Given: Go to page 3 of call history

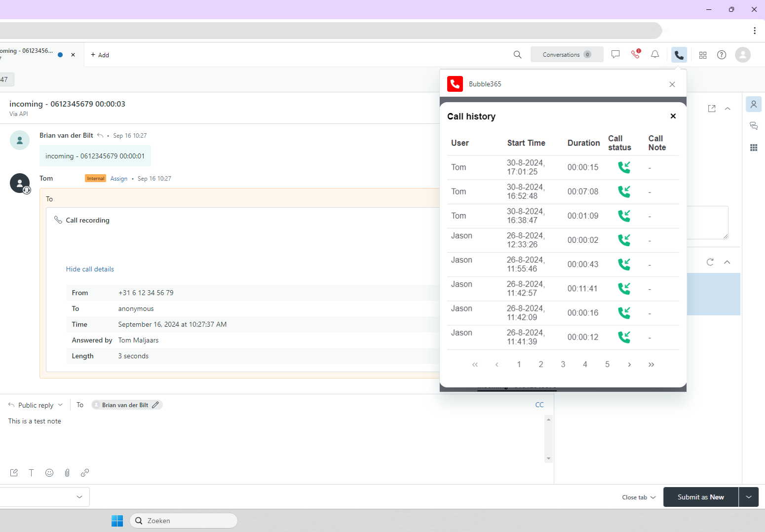Looking at the screenshot, I should 563,364.
